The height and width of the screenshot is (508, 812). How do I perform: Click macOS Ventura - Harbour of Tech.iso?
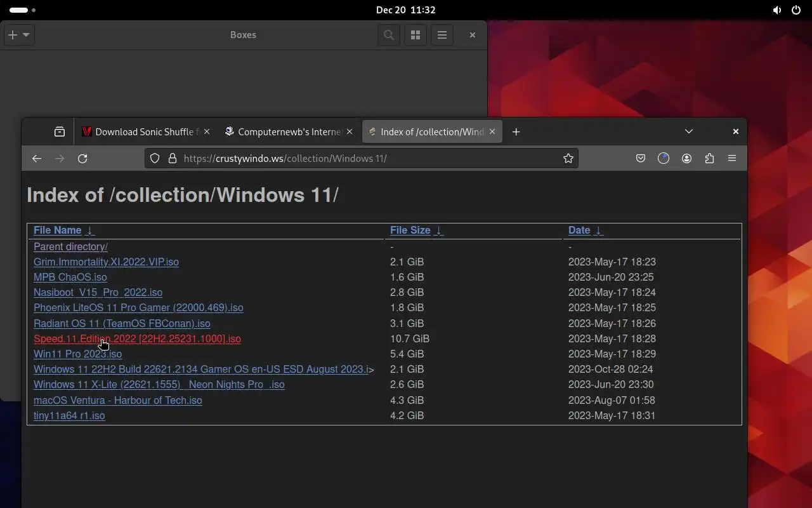[117, 400]
